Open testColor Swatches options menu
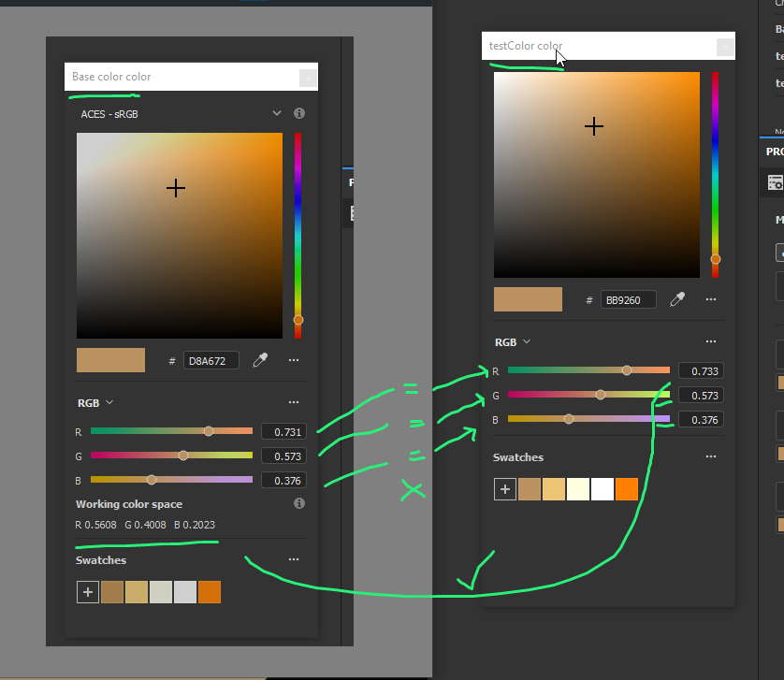This screenshot has height=680, width=784. click(711, 456)
